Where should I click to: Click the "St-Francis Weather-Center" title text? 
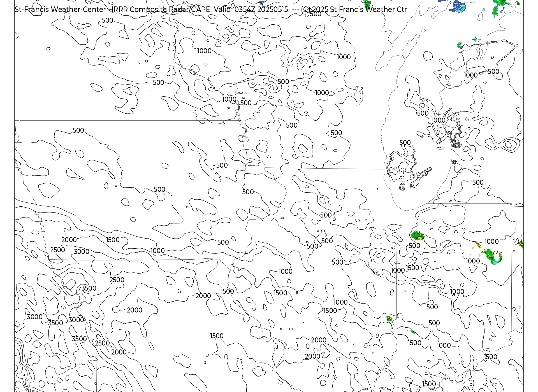(60, 10)
